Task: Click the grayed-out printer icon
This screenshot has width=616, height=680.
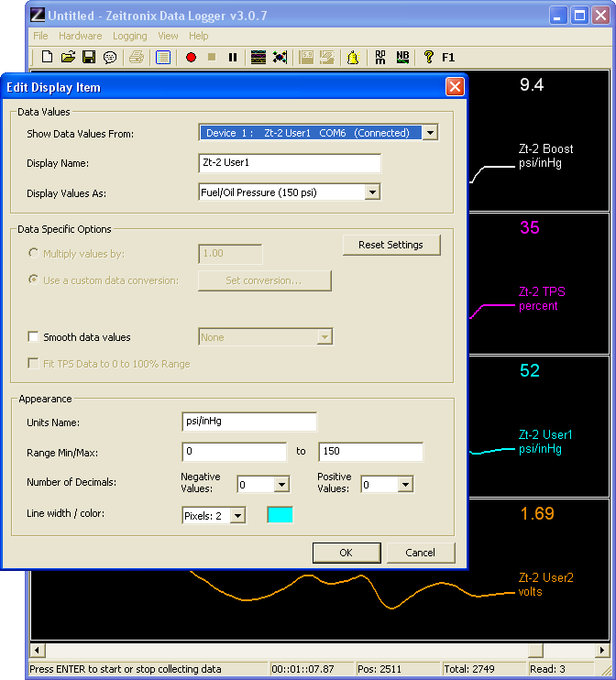Action: click(137, 57)
